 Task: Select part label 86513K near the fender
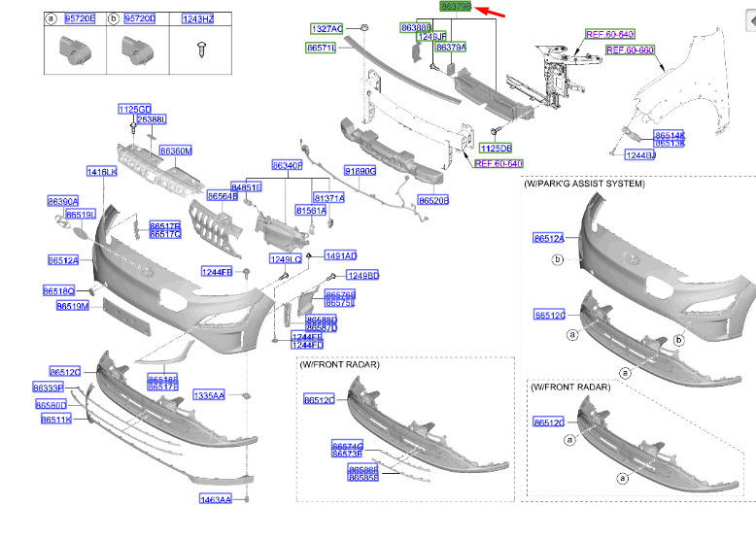(x=670, y=143)
